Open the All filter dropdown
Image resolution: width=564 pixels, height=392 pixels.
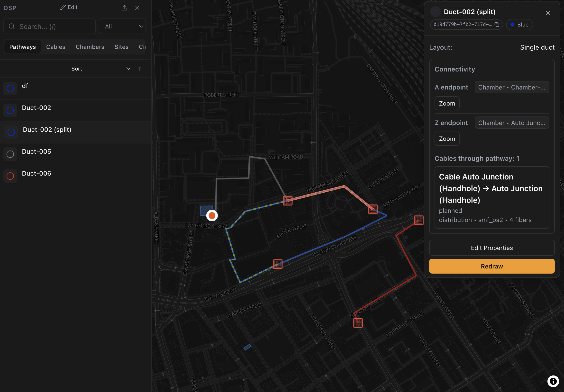(122, 26)
